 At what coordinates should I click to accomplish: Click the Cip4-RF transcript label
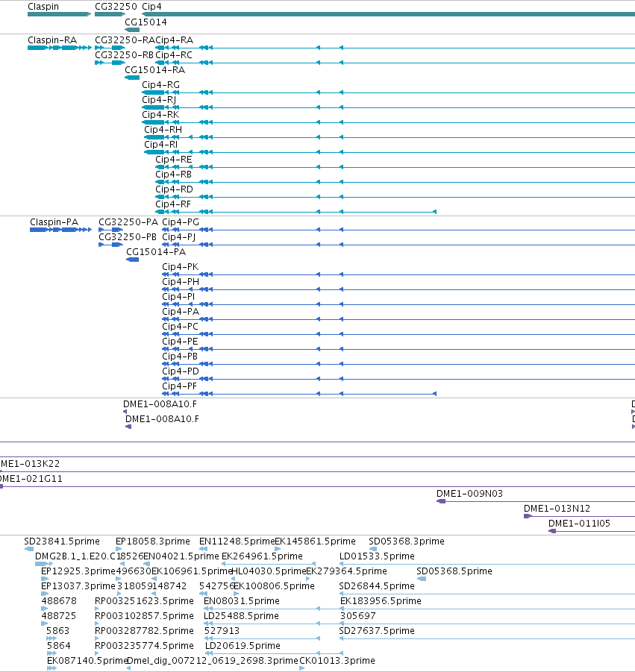click(173, 204)
